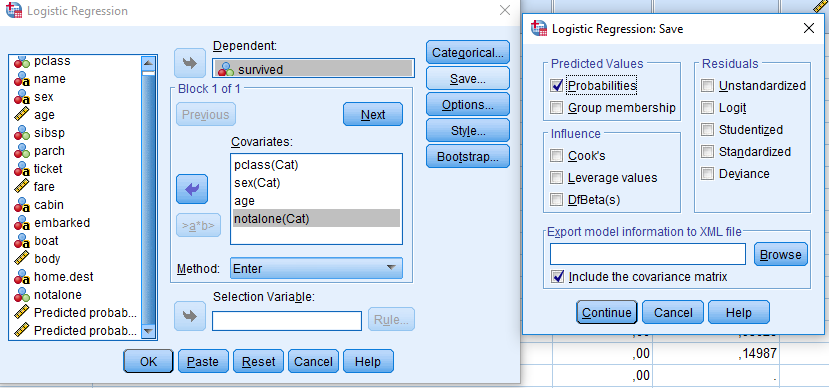Screen dimensions: 829x388
Task: Open the Method dropdown showing Enter
Action: click(x=316, y=268)
